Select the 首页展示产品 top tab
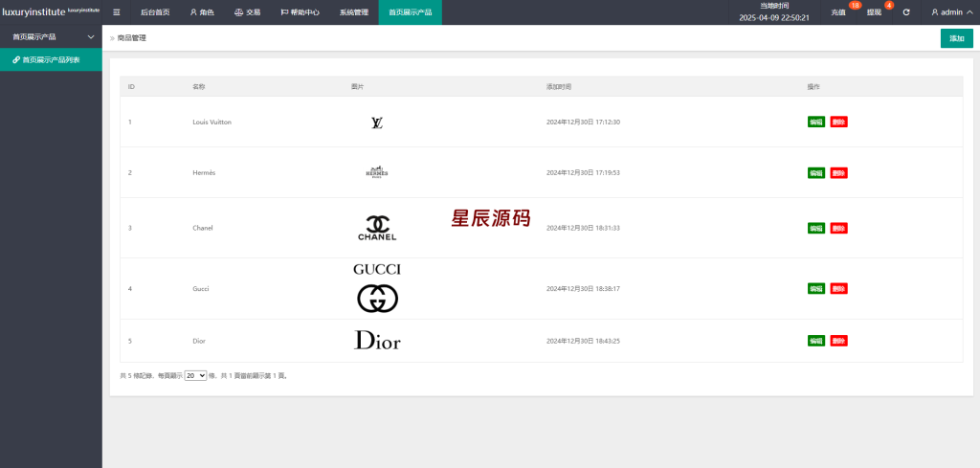This screenshot has height=468, width=980. pos(410,11)
